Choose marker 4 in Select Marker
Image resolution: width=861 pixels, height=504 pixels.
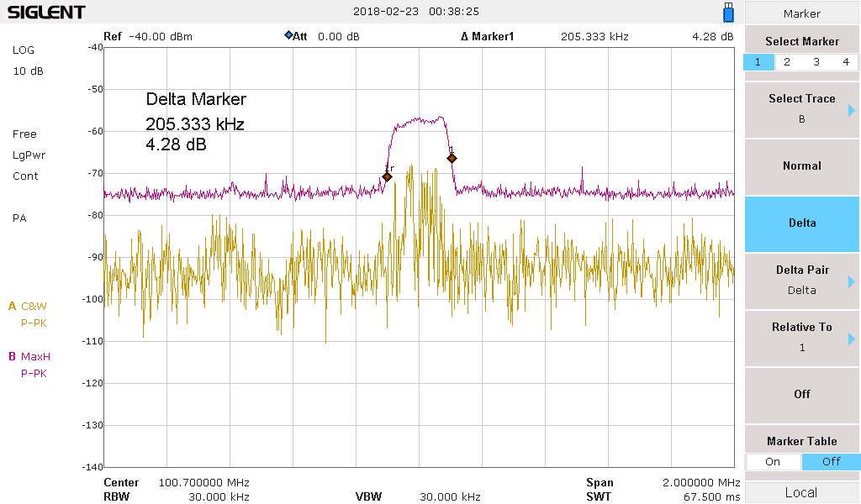point(846,62)
